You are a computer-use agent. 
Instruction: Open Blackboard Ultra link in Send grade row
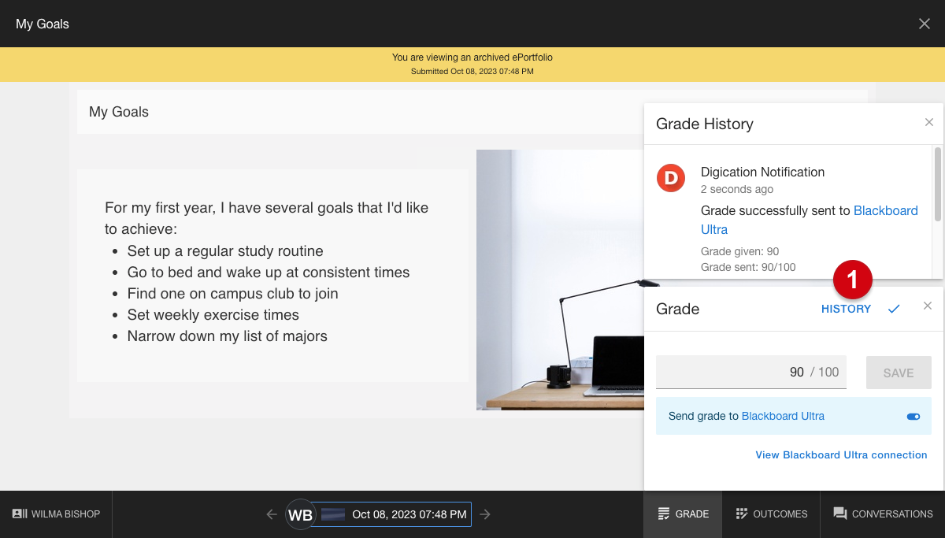click(x=783, y=416)
